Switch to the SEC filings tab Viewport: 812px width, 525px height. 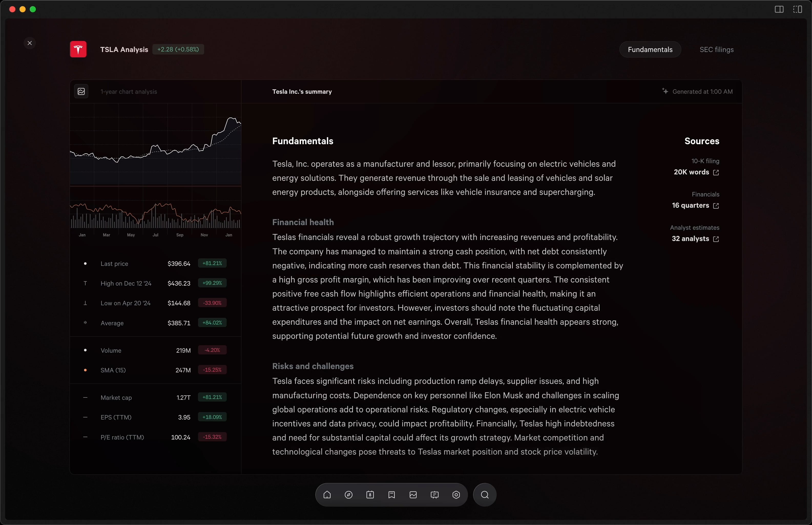point(716,49)
